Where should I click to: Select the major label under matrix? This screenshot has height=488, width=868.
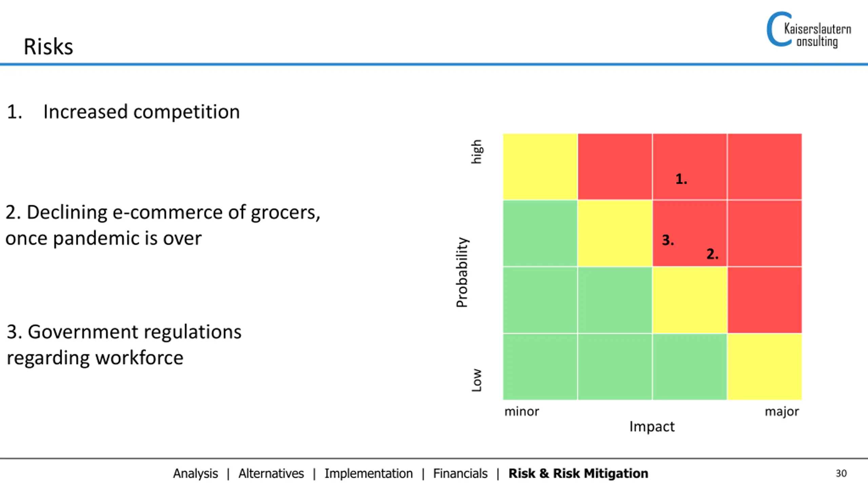click(x=782, y=412)
